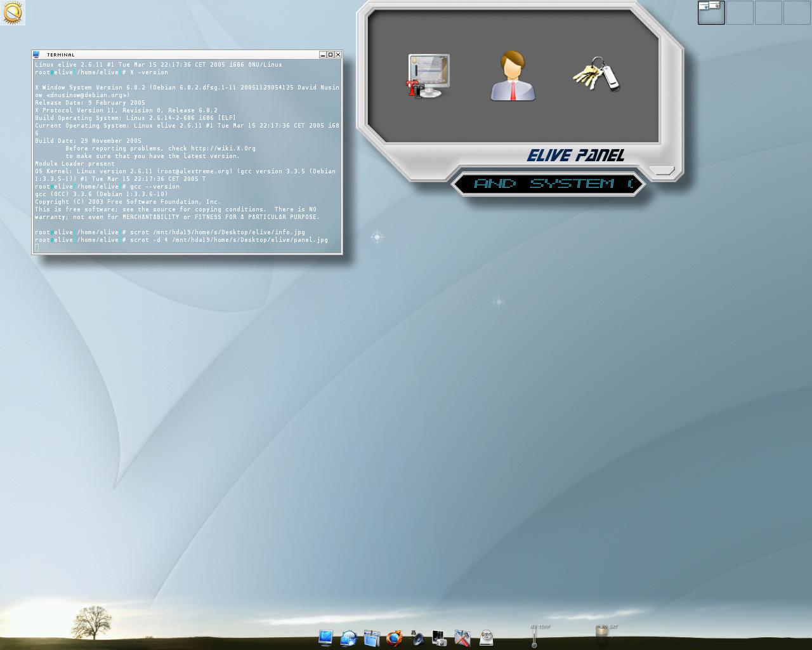Click the 'Build Date: 29 November 2005' line
Screen dimensions: 812x650
click(x=88, y=141)
